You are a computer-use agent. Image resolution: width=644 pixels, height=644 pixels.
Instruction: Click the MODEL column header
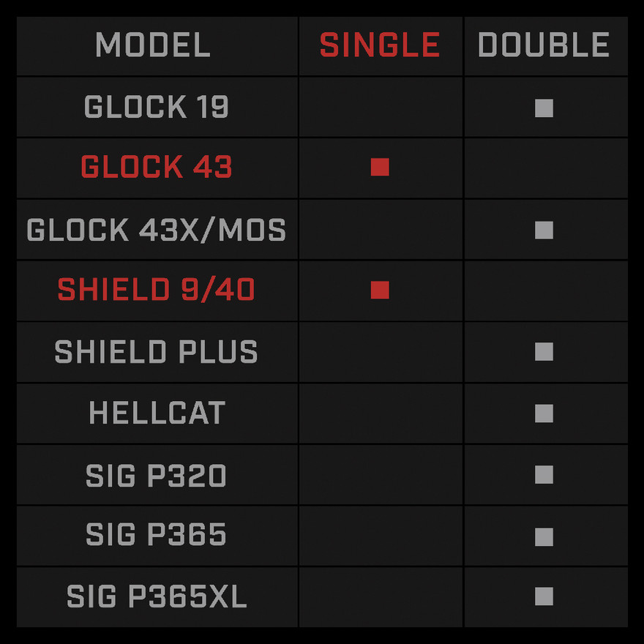153,45
